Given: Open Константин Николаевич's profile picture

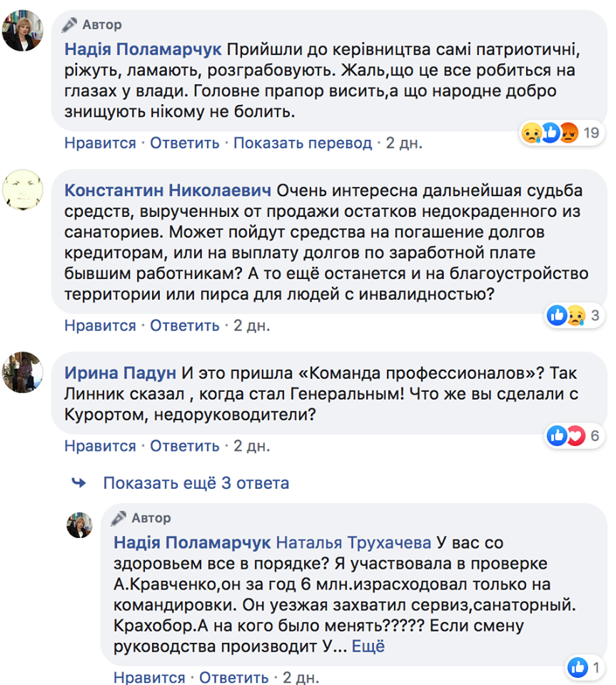Looking at the screenshot, I should (x=23, y=189).
